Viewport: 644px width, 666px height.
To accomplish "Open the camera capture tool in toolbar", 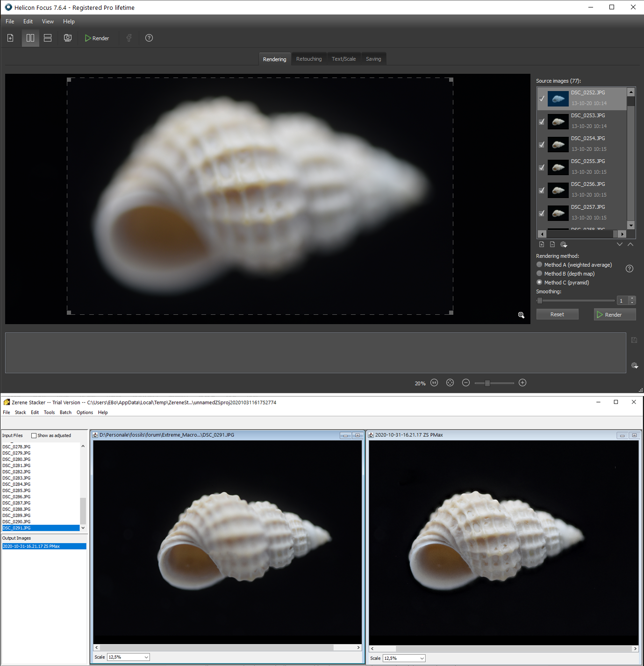I will coord(68,38).
